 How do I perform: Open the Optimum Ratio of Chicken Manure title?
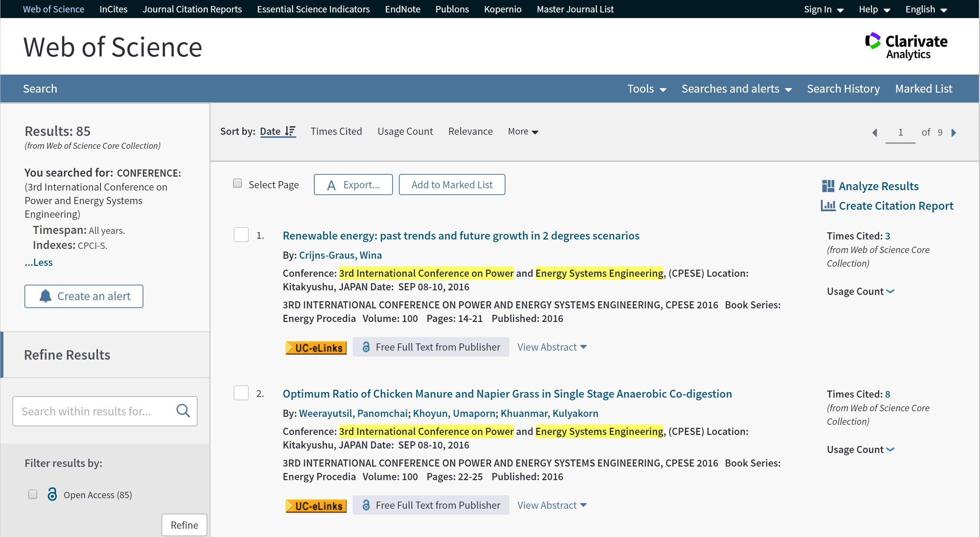click(x=507, y=394)
